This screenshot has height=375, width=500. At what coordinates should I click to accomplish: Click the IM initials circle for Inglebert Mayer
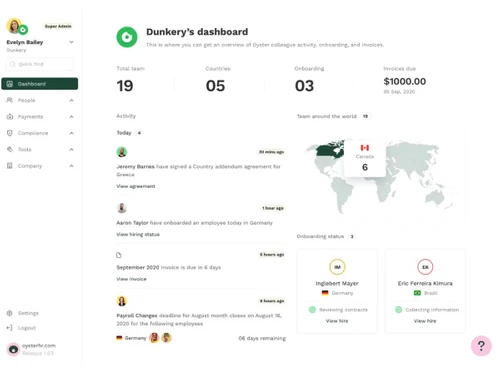(x=337, y=267)
